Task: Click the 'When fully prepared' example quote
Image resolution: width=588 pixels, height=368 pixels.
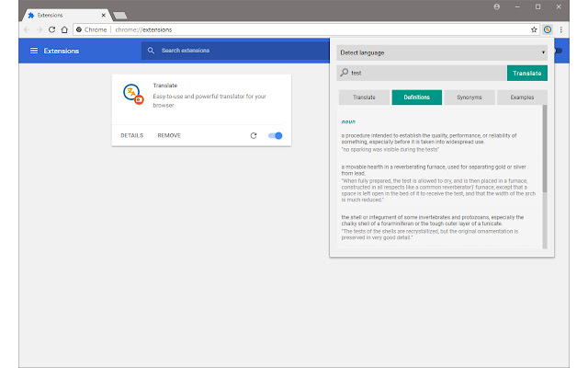Action: click(x=438, y=190)
